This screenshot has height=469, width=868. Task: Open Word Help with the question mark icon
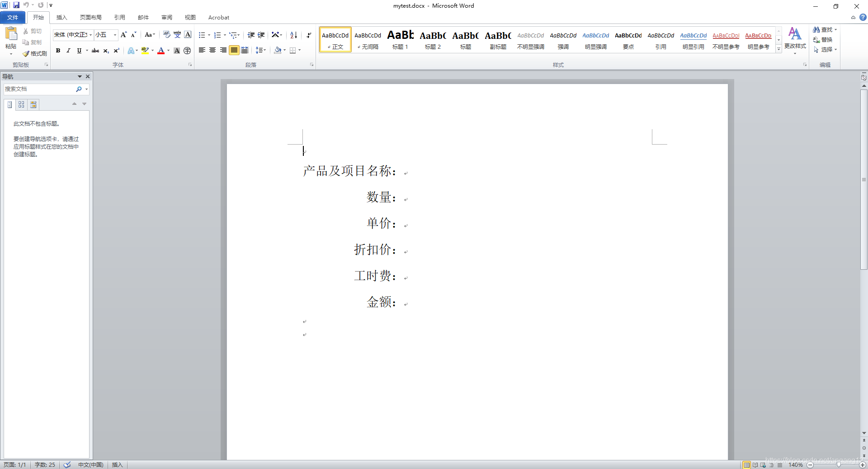pos(863,17)
